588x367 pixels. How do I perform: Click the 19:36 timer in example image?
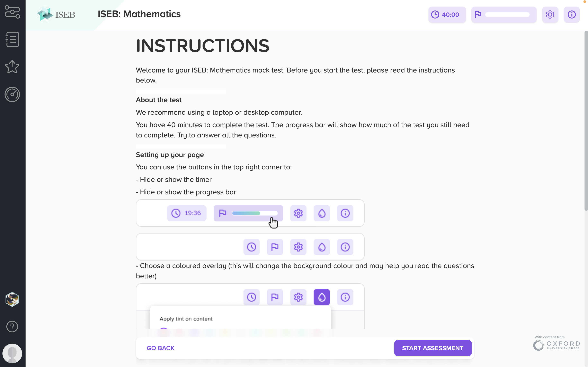point(186,213)
